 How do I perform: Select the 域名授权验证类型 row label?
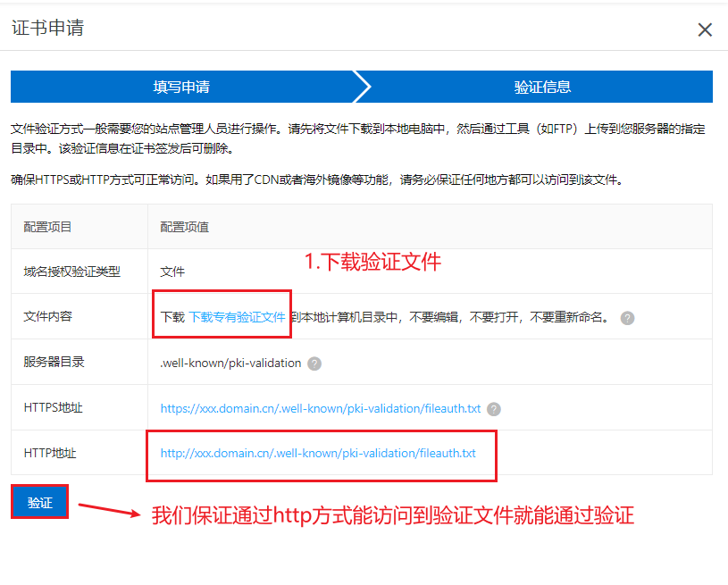pyautogui.click(x=72, y=272)
